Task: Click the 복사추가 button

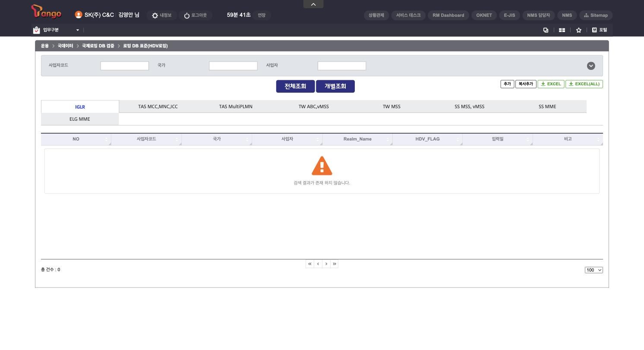Action: click(x=526, y=84)
